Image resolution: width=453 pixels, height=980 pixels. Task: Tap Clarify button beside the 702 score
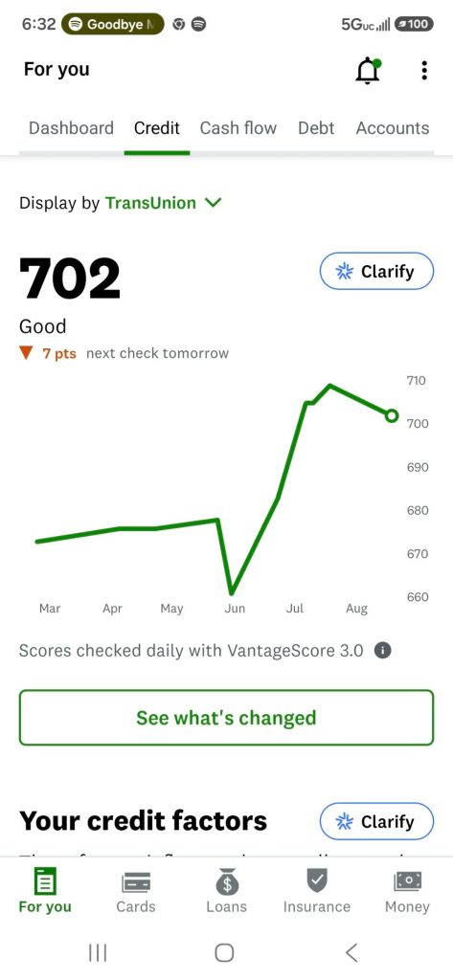[x=376, y=271]
